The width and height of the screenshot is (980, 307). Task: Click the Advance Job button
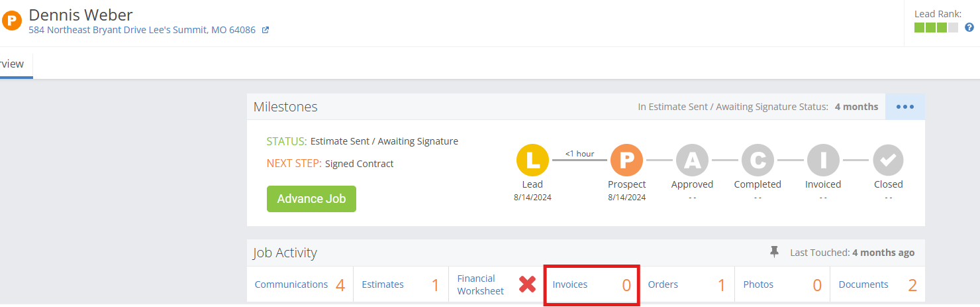pyautogui.click(x=311, y=199)
